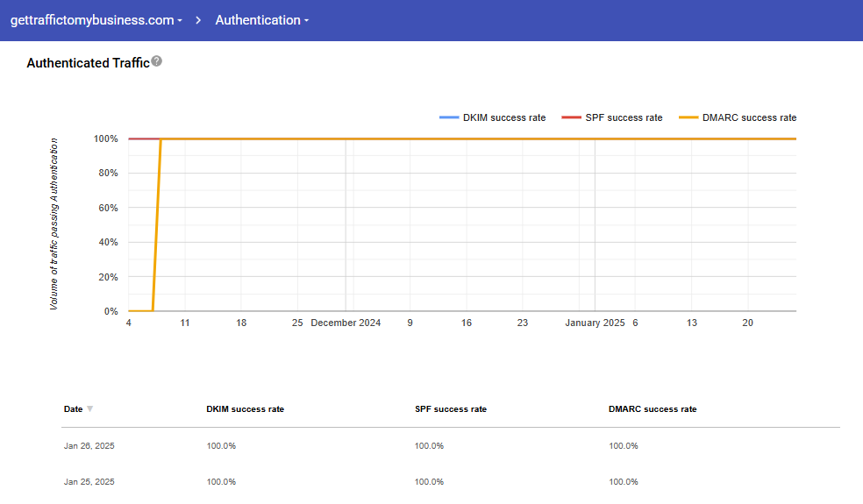Click the blue DKIM legend line swatch
863x504 pixels.
[x=448, y=117]
